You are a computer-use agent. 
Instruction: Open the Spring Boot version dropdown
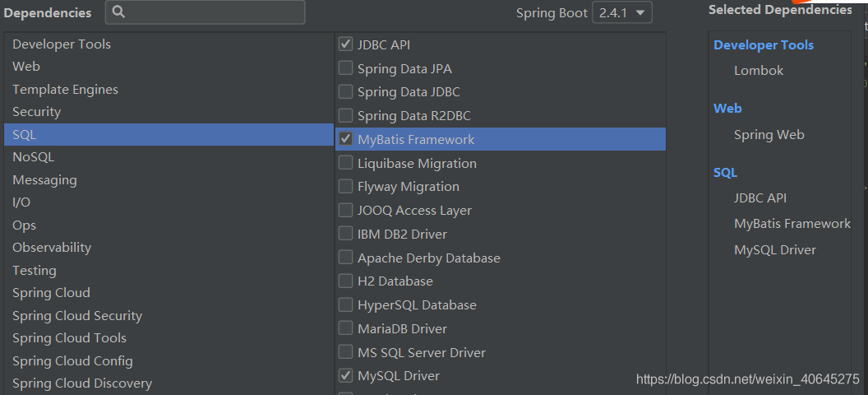(x=621, y=12)
